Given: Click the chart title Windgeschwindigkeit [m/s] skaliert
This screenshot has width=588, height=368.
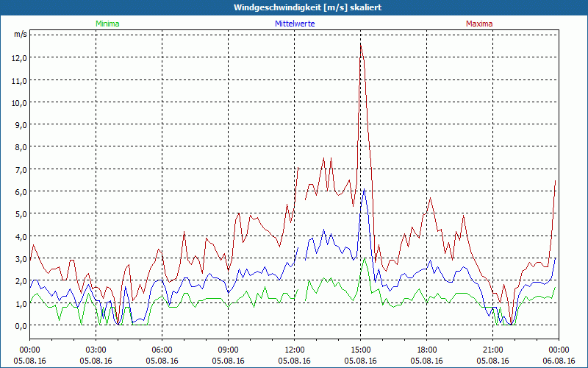Looking at the screenshot, I should click(x=307, y=7).
